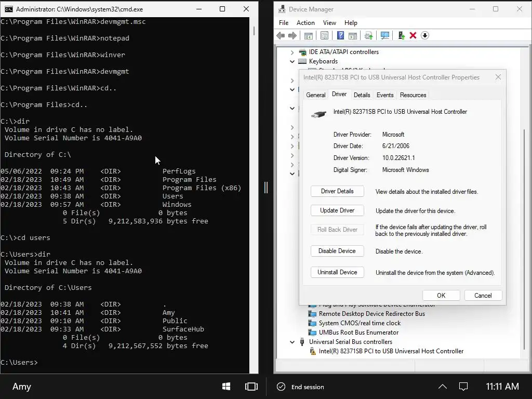
Task: Open the File menu in Device Manager
Action: click(x=284, y=23)
